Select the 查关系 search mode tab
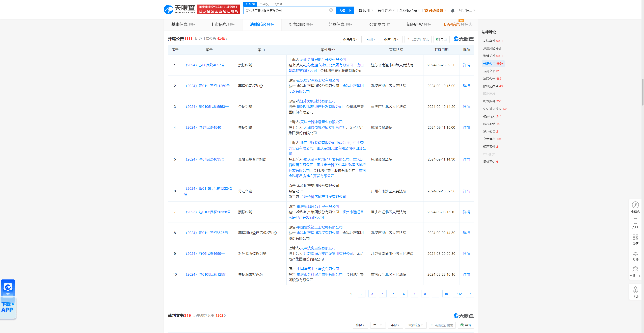Image resolution: width=644 pixels, height=333 pixels. click(278, 4)
